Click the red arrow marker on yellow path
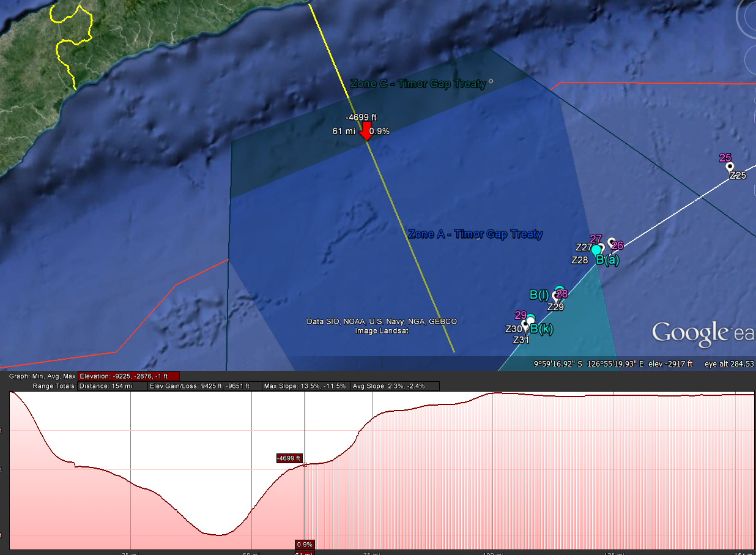 pyautogui.click(x=366, y=130)
